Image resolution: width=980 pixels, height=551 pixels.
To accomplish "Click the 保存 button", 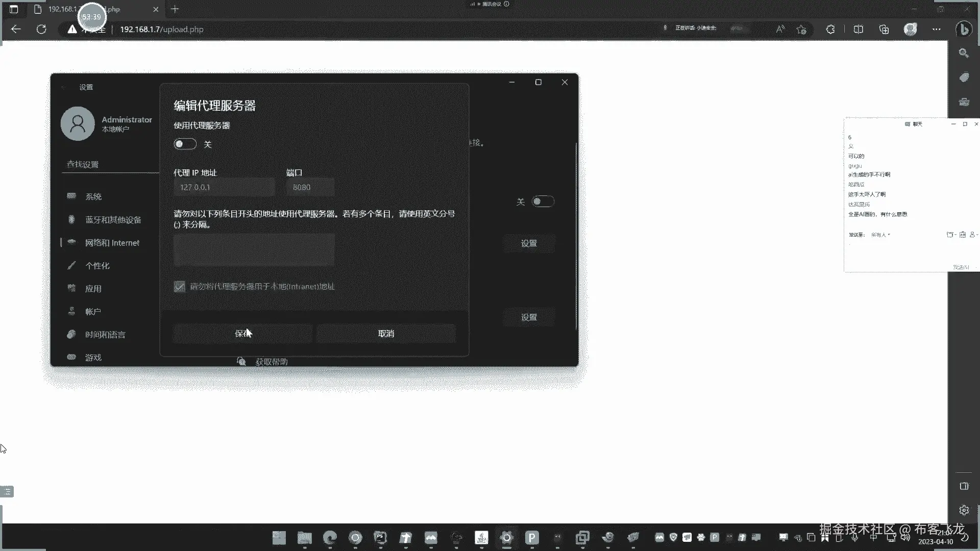I will pyautogui.click(x=242, y=334).
